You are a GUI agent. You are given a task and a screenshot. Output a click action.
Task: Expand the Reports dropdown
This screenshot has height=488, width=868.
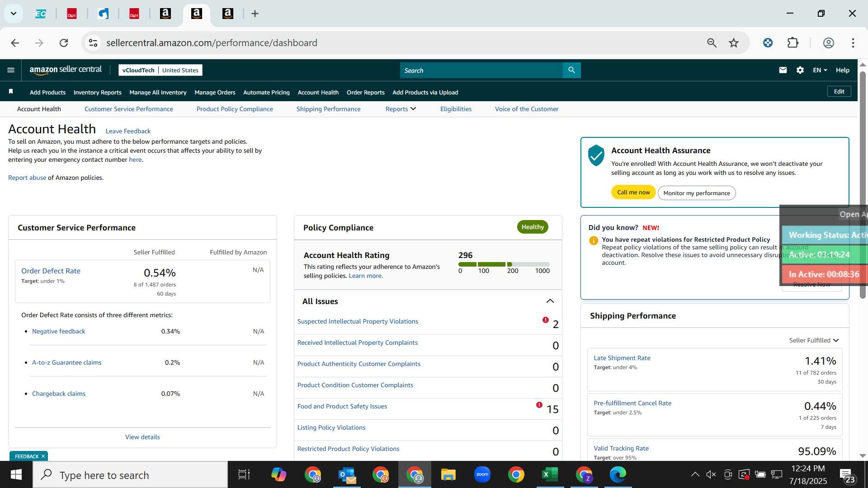point(401,109)
